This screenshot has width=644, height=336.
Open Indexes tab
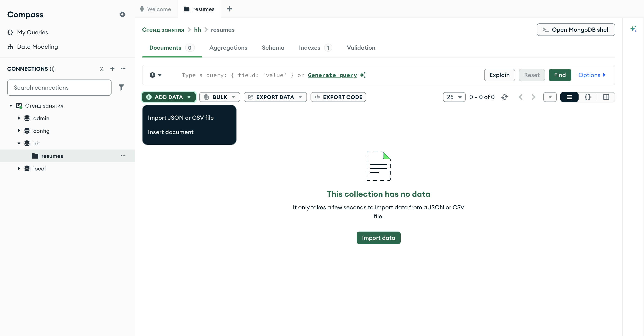tap(315, 48)
